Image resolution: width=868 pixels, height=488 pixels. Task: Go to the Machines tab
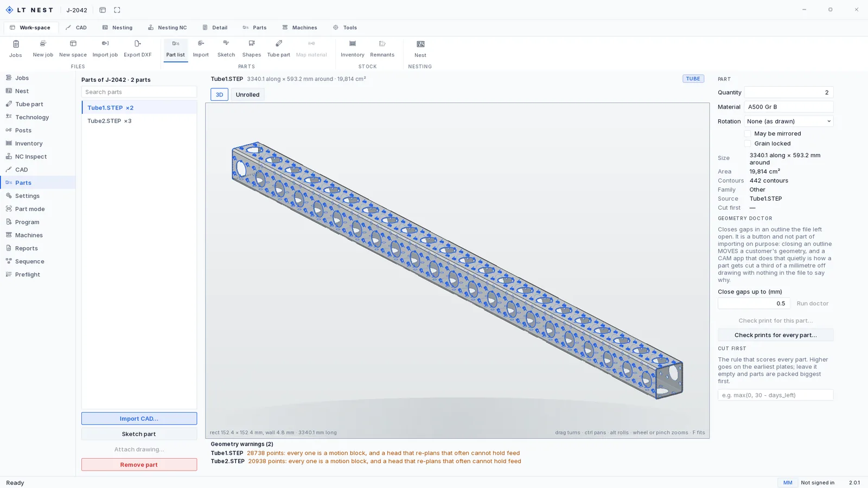(299, 28)
